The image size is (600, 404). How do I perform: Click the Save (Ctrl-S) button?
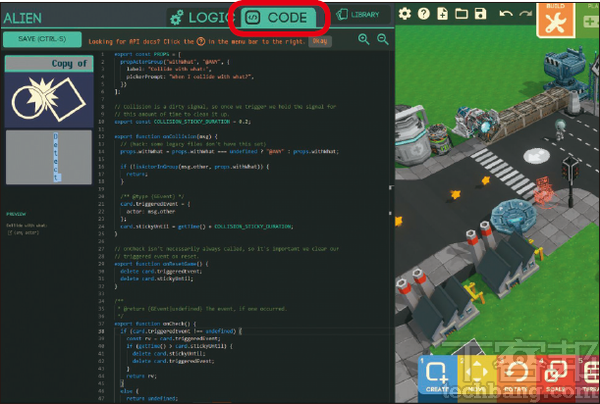42,39
